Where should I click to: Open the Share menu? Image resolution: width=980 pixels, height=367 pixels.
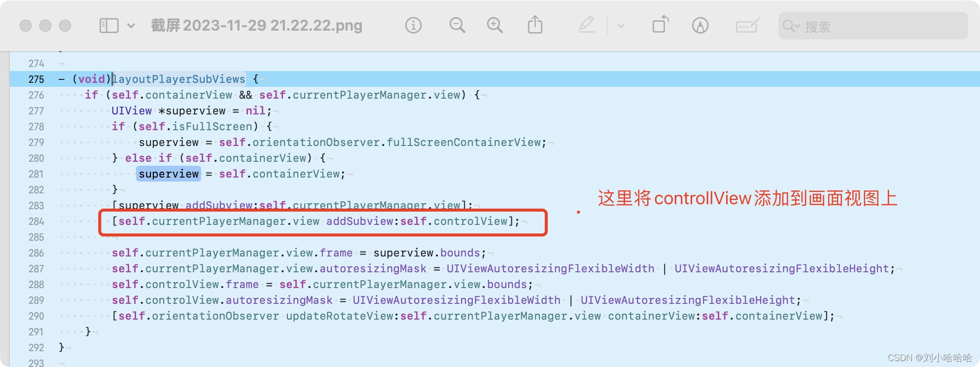tap(535, 25)
